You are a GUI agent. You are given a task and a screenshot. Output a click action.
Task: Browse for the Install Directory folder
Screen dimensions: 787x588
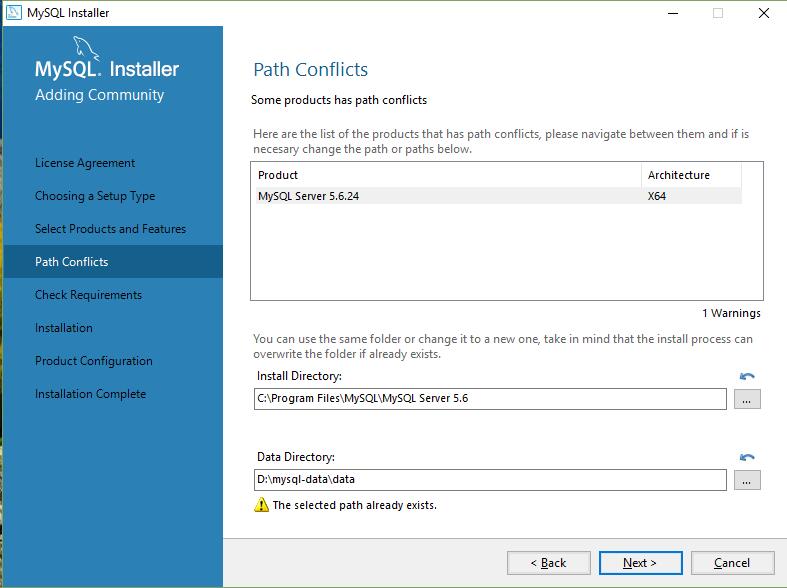tap(746, 399)
